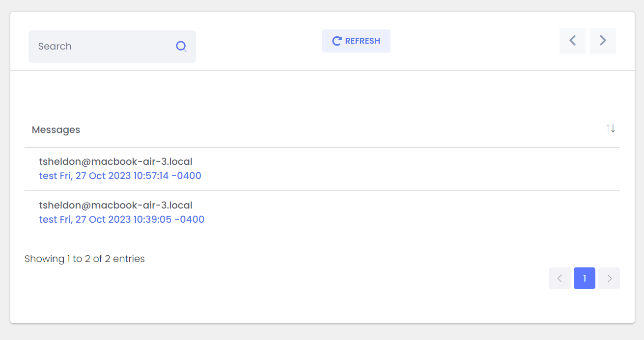Select the sender above the 10:57:14 message
This screenshot has height=340, width=644.
tap(115, 161)
